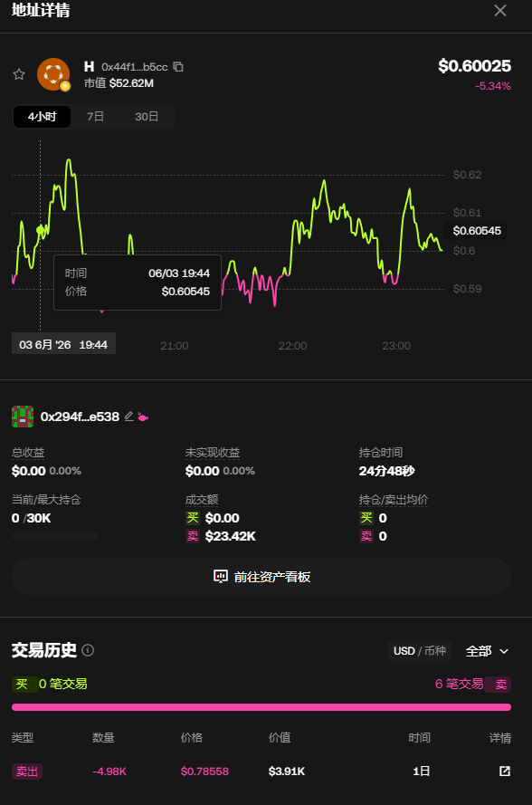
Task: Open the 全部 filter dropdown
Action: (x=487, y=651)
